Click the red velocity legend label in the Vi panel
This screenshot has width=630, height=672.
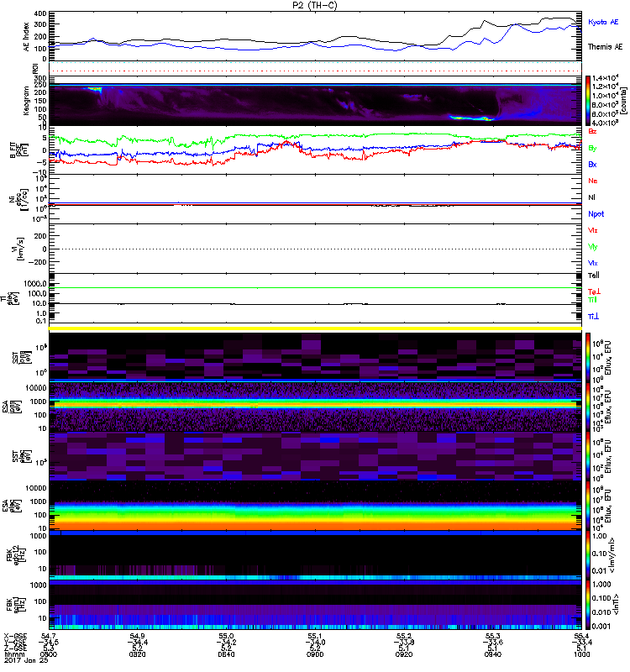click(593, 230)
